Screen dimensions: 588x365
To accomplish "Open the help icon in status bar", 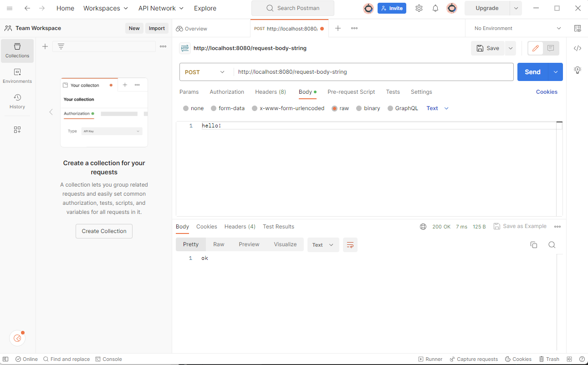I will point(582,359).
